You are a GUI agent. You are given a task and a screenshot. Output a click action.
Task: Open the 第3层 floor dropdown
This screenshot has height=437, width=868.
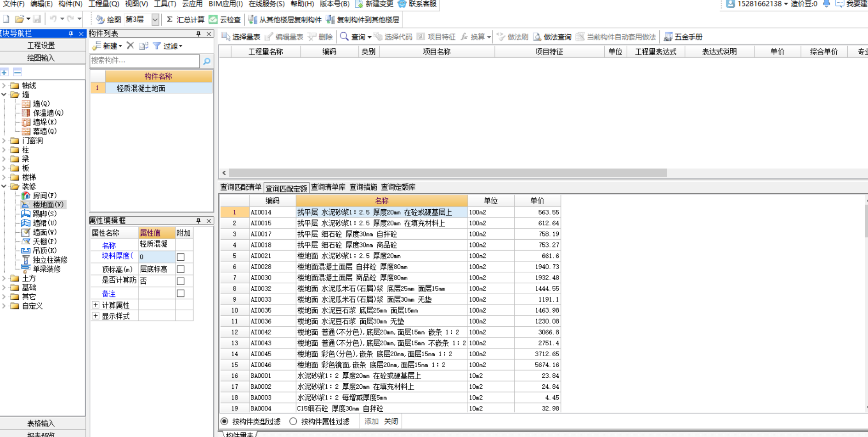pyautogui.click(x=155, y=20)
